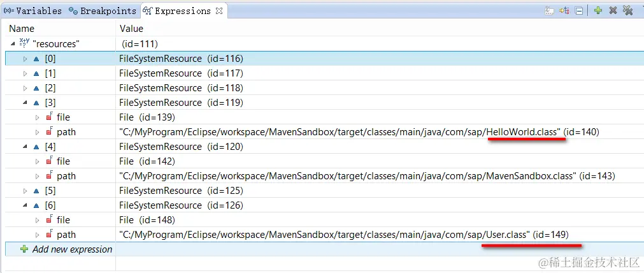The width and height of the screenshot is (644, 273).
Task: Click the red field icon of path under [4]
Action: pos(50,176)
